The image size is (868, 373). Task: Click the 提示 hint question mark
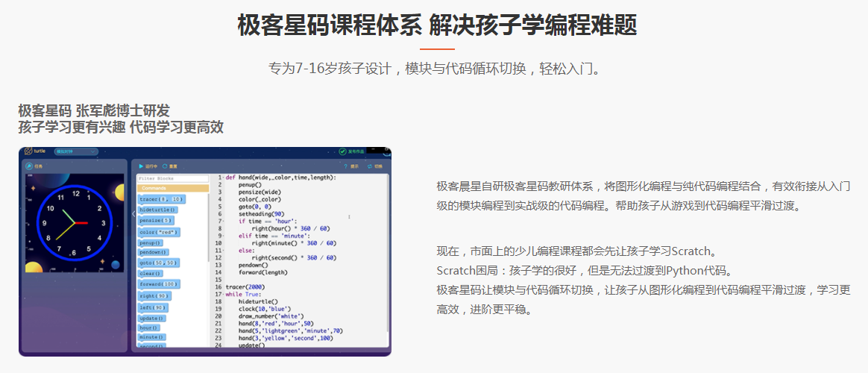(x=347, y=166)
